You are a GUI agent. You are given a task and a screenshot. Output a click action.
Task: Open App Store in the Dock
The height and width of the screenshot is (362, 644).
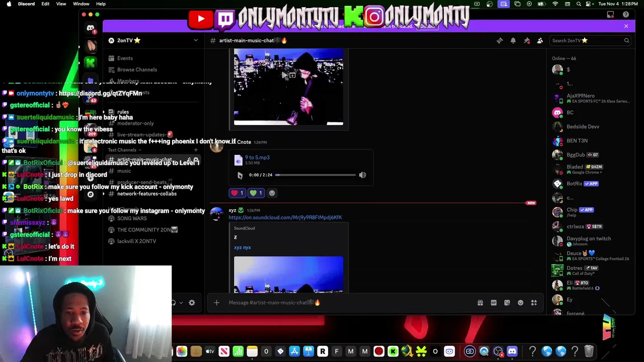(294, 351)
